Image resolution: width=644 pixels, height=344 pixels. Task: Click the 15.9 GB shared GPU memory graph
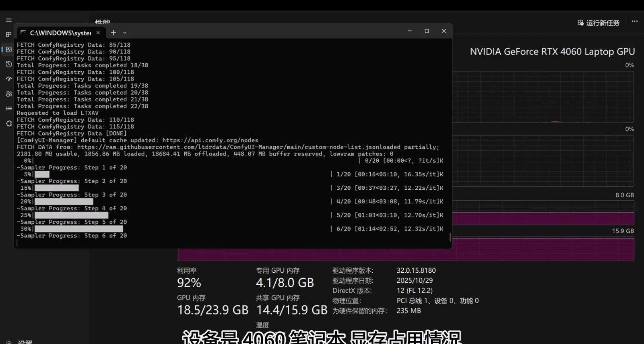point(543,249)
